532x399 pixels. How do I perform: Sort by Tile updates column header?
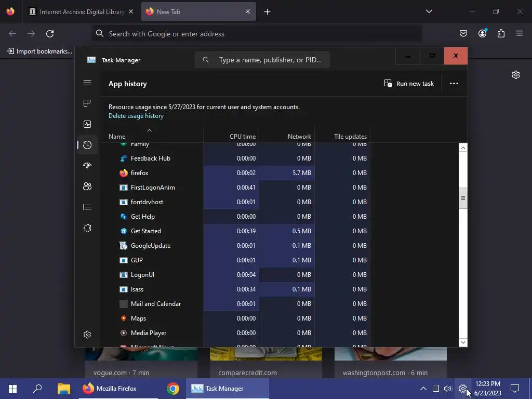click(350, 137)
